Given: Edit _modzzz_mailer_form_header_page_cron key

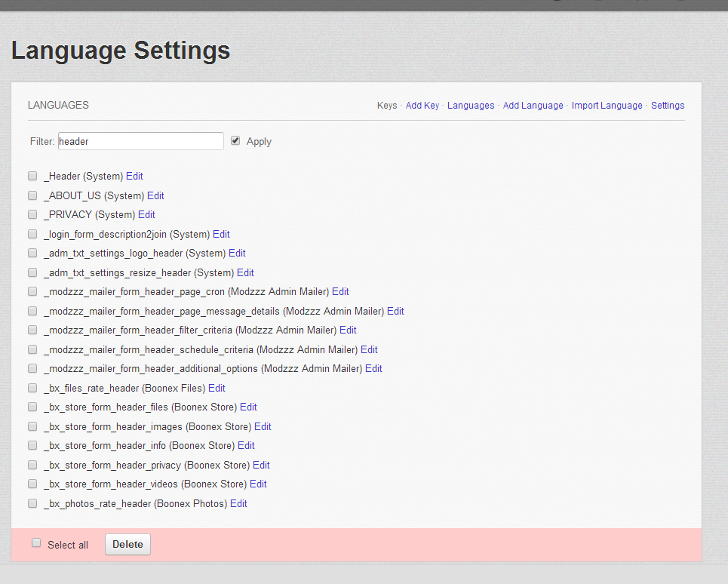Looking at the screenshot, I should [x=340, y=291].
